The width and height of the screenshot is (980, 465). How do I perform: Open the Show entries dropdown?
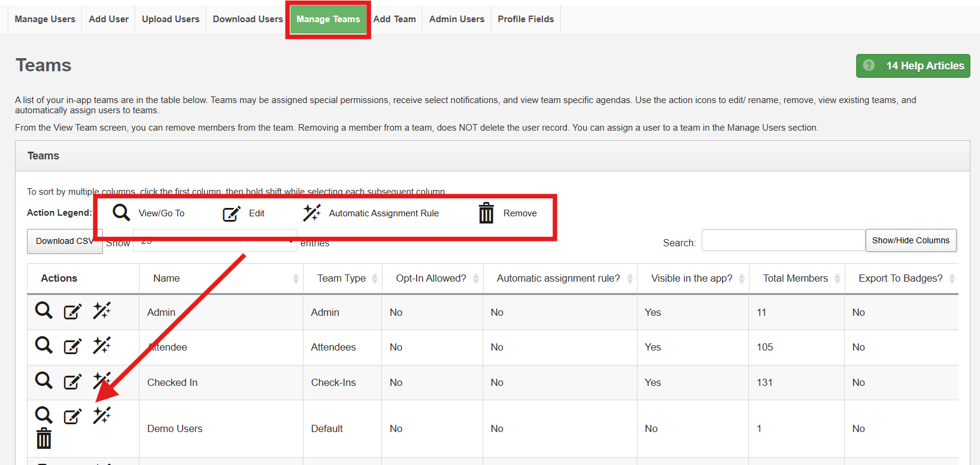(214, 242)
